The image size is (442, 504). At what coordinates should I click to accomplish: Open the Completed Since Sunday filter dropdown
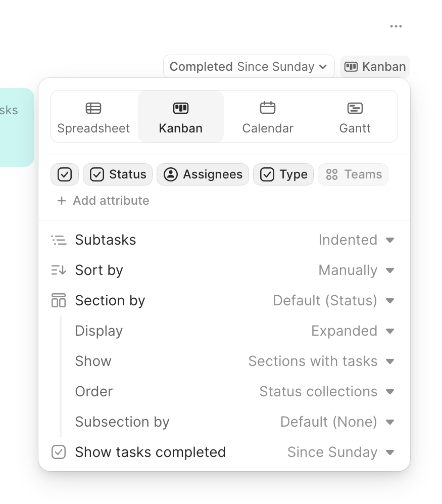pos(249,66)
